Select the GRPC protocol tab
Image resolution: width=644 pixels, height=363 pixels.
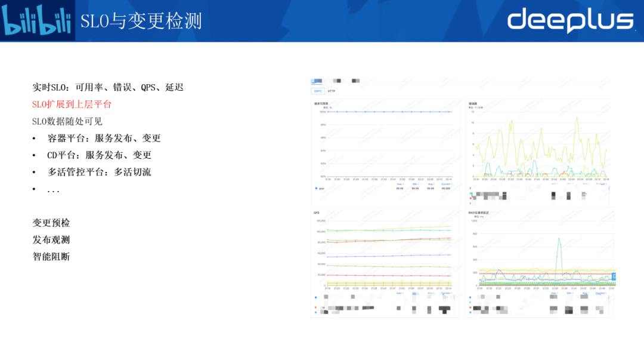(318, 91)
